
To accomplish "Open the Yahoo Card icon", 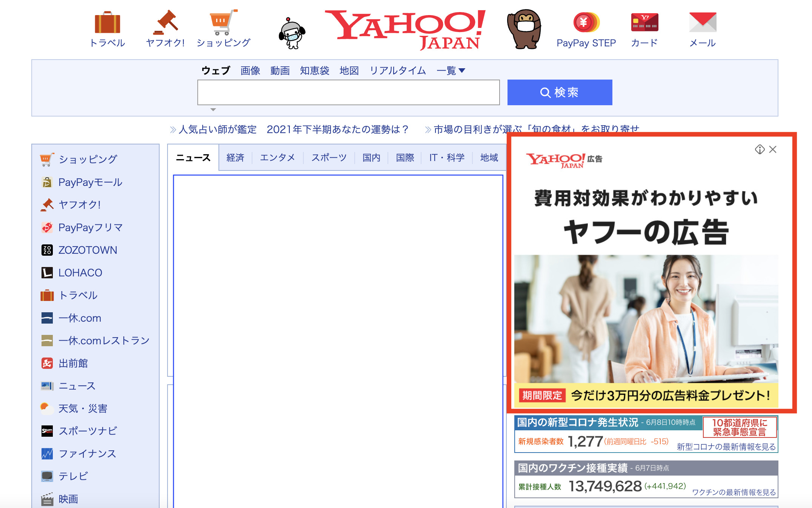I will (x=644, y=22).
